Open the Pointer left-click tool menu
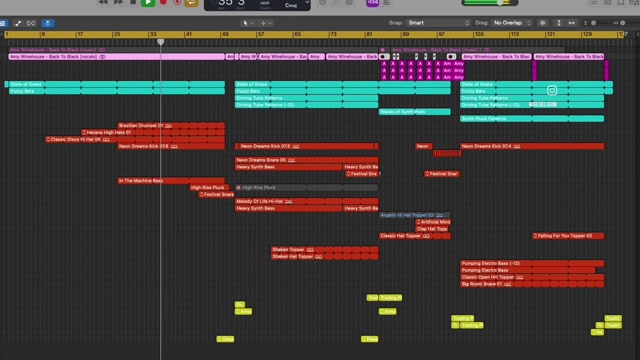This screenshot has width=640, height=360. point(248,23)
